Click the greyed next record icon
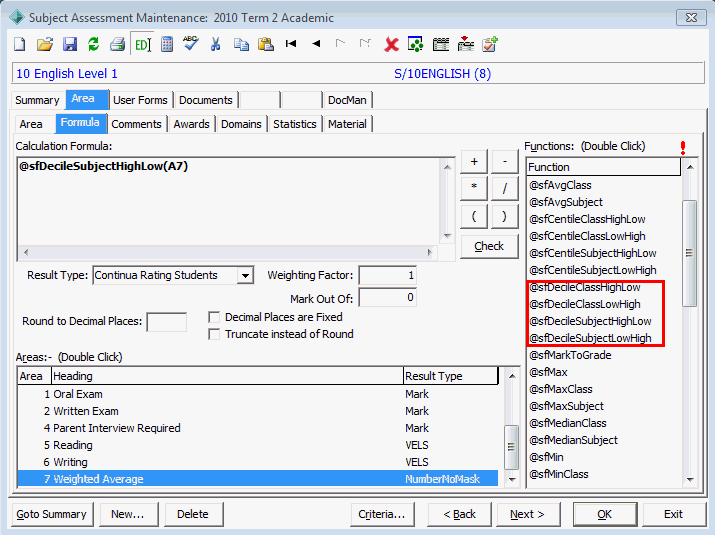This screenshot has height=535, width=715. [340, 44]
